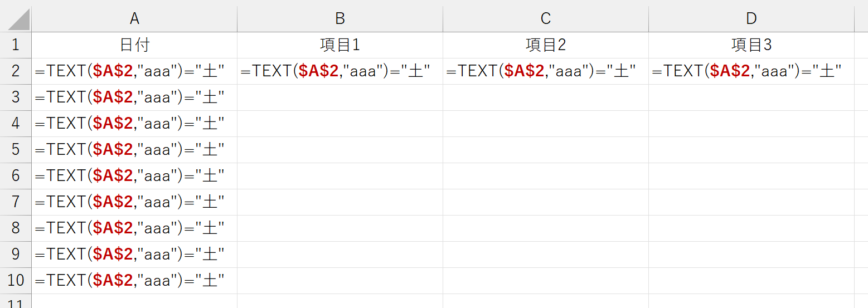Click cell D1 containing 項目3
868x308 pixels.
click(751, 45)
